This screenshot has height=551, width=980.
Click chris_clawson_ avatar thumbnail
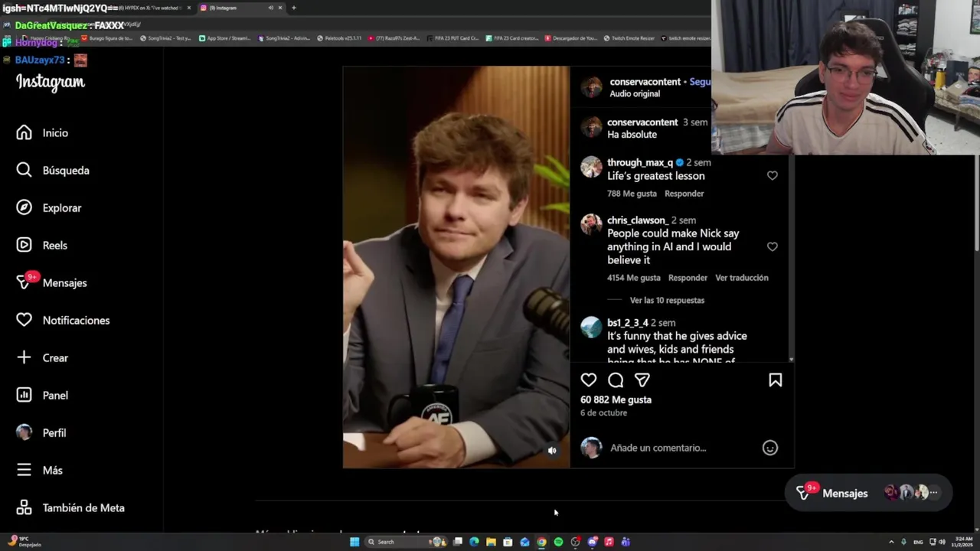click(x=591, y=224)
